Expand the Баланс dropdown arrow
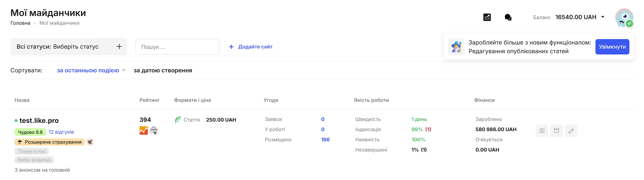The image size is (644, 180). coord(603,17)
